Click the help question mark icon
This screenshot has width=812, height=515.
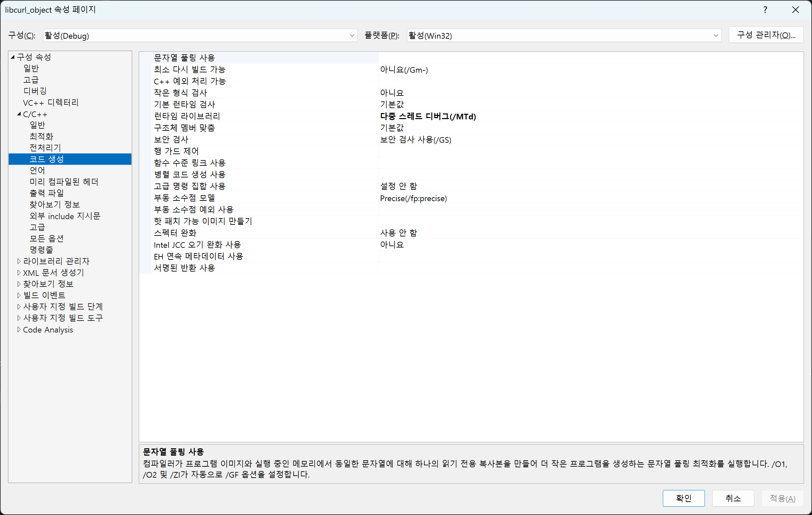(x=765, y=10)
